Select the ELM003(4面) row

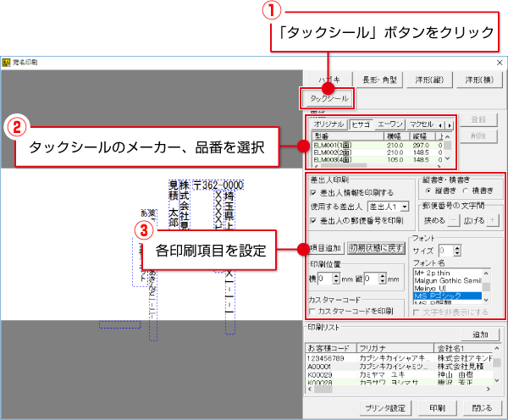click(x=378, y=160)
